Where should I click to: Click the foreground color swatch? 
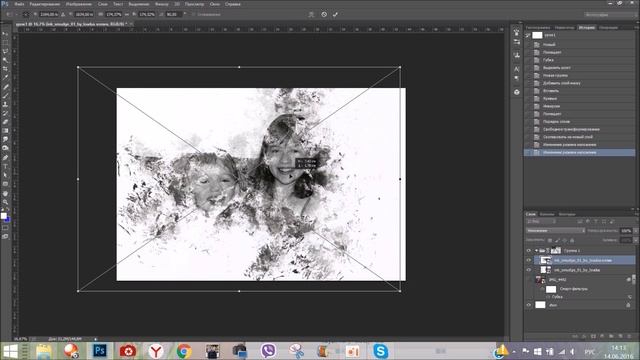pyautogui.click(x=4, y=216)
